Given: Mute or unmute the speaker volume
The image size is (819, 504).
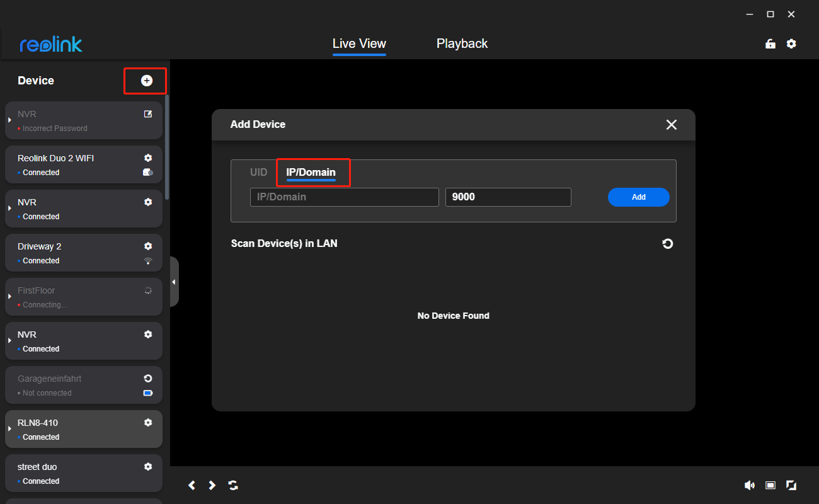Looking at the screenshot, I should click(x=749, y=485).
